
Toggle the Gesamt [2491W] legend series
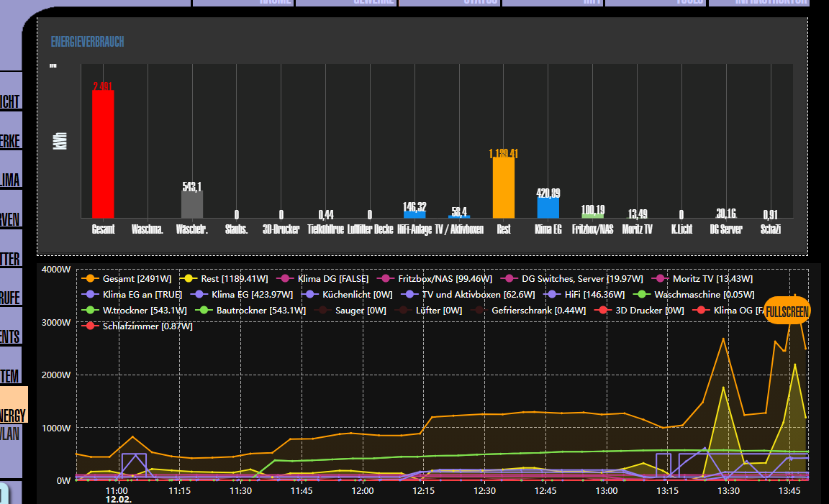click(x=127, y=278)
